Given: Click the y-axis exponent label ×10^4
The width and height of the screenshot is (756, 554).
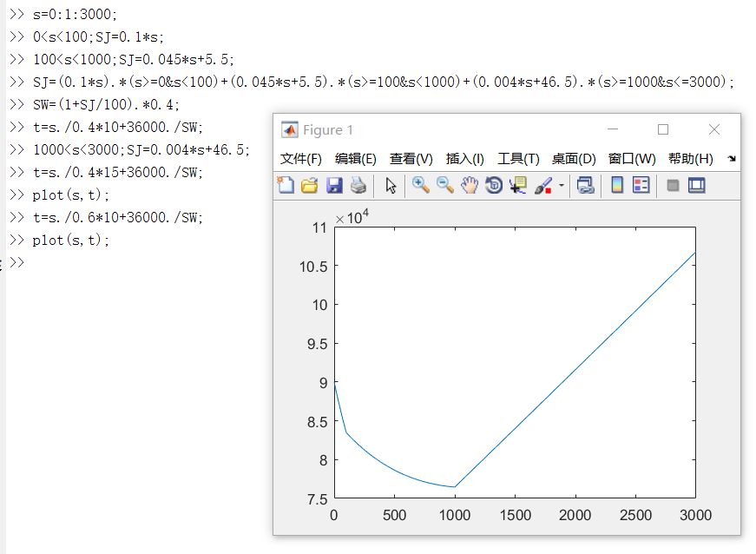Looking at the screenshot, I should (352, 217).
